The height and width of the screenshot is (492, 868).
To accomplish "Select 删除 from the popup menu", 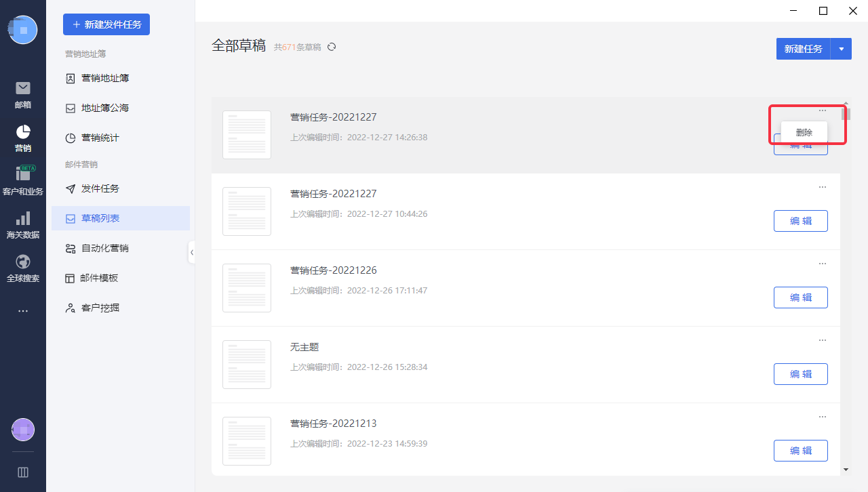I will 804,133.
